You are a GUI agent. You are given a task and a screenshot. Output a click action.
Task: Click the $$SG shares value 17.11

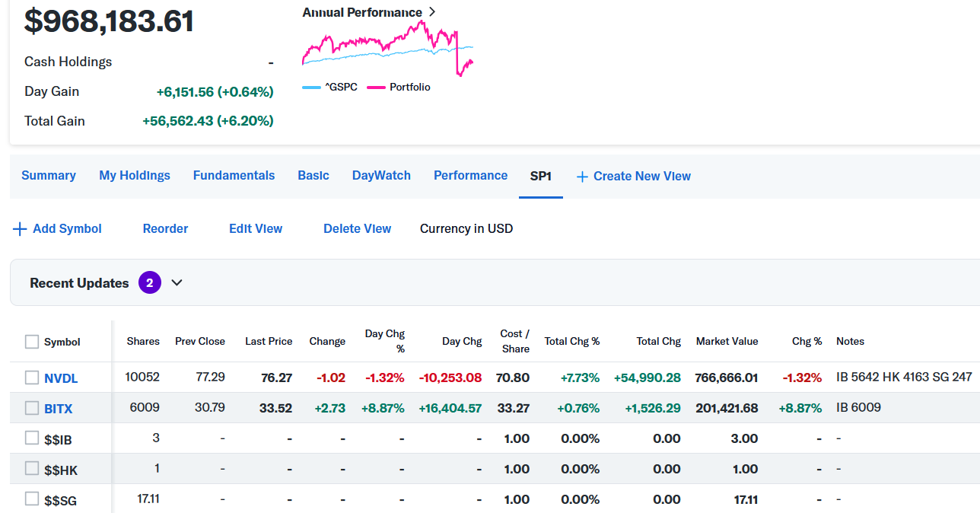(x=148, y=499)
